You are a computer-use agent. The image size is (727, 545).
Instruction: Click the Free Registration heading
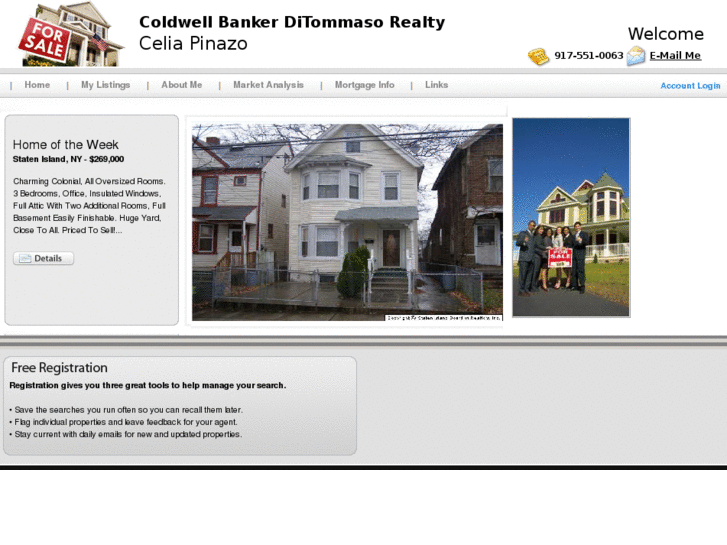(x=59, y=368)
